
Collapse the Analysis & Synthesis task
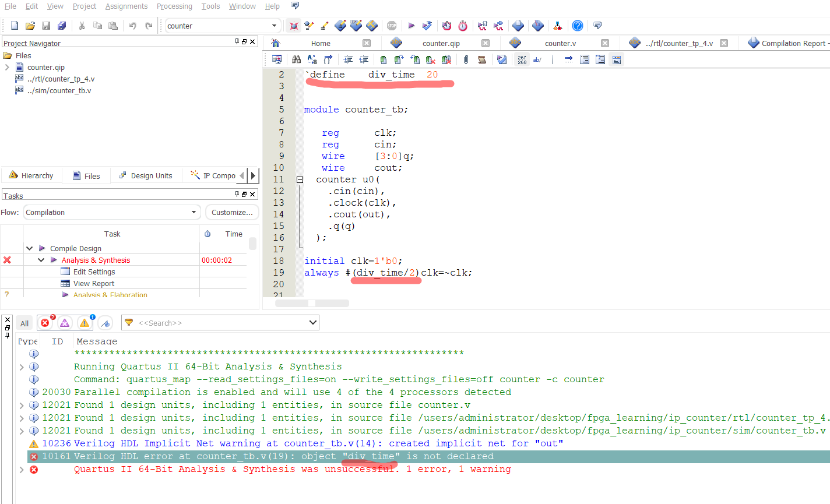(41, 260)
